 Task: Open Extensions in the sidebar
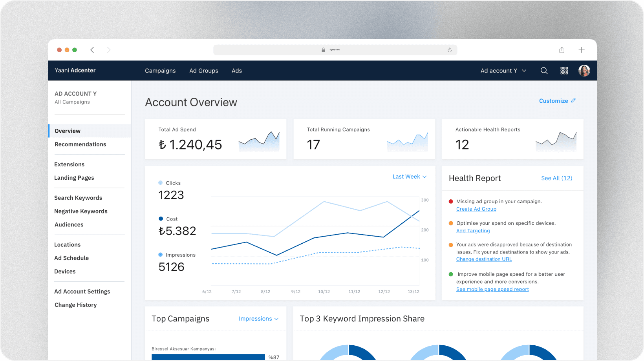click(x=70, y=164)
